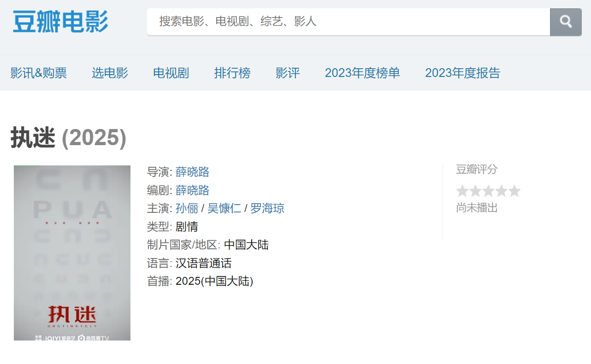Open actress 孙俪's page
This screenshot has height=364, width=591.
(187, 208)
